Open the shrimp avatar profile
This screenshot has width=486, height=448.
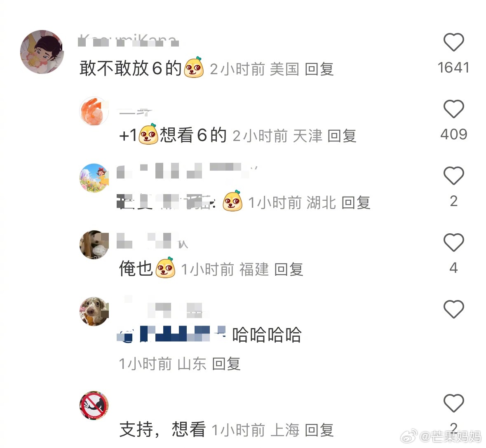[94, 111]
